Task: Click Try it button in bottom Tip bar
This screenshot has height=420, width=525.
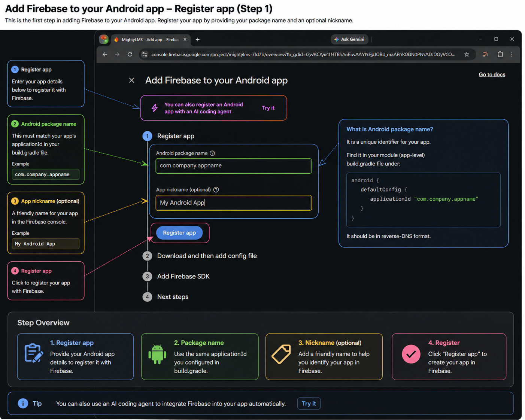Action: coord(309,404)
